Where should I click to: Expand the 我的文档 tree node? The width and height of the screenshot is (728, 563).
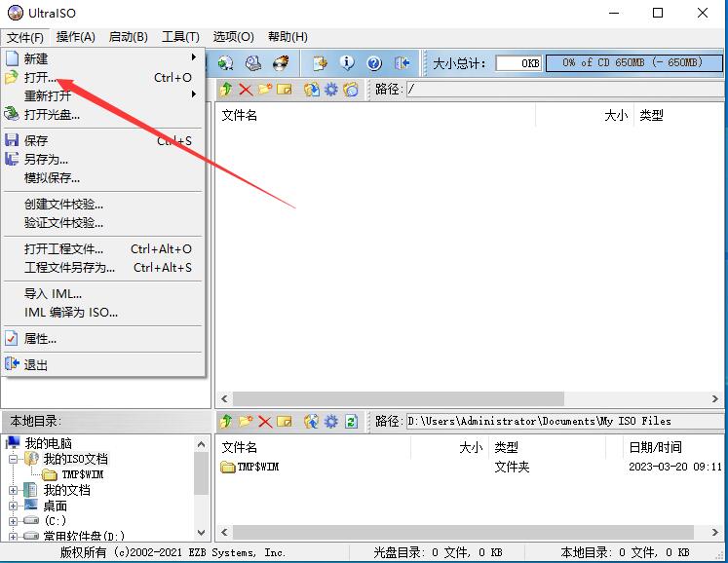pyautogui.click(x=13, y=490)
